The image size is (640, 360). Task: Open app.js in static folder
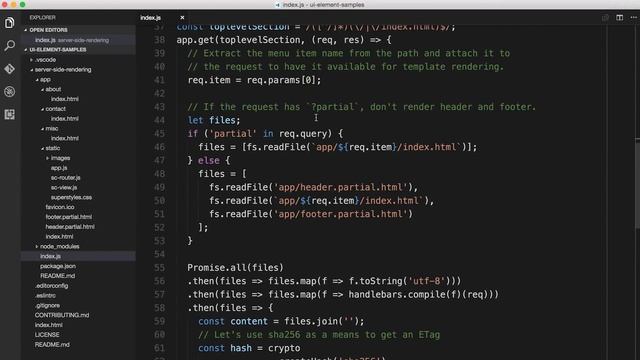[x=59, y=168]
